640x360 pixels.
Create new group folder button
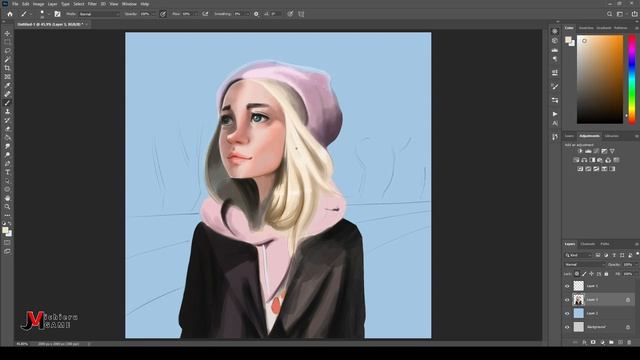(x=611, y=342)
